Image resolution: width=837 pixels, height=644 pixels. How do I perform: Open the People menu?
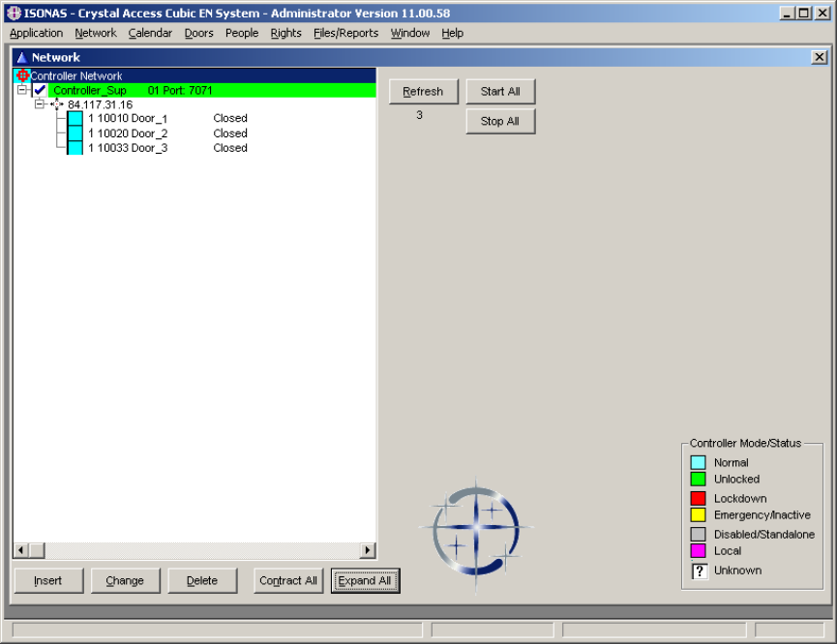[x=241, y=33]
